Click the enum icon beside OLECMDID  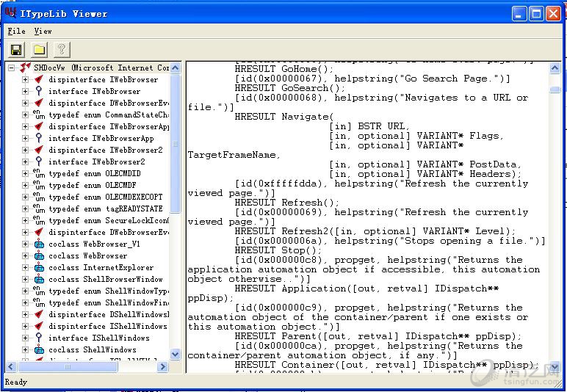coord(38,174)
